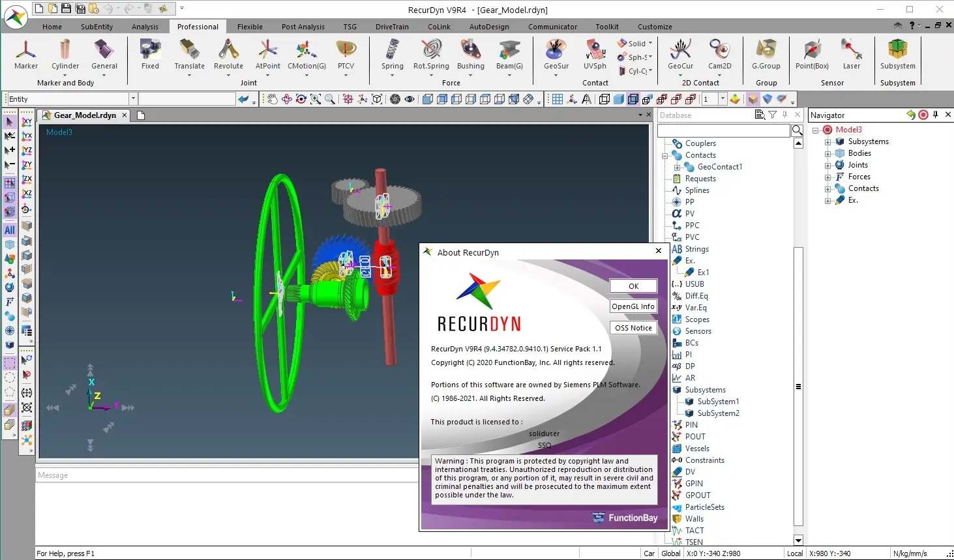This screenshot has width=954, height=560.
Task: Select the Fixed joint tool
Action: [151, 54]
